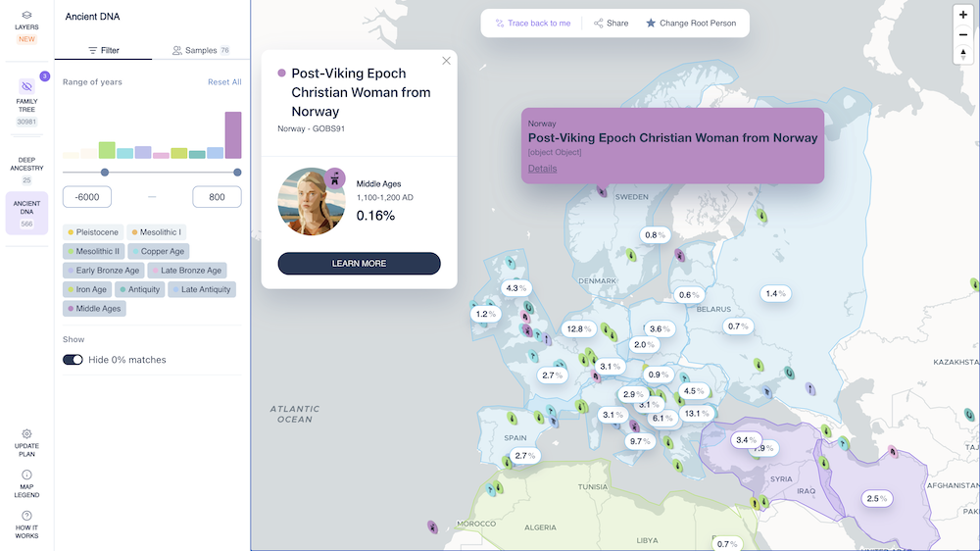980x551 pixels.
Task: Click the 9.7% map cluster label
Action: (x=640, y=441)
